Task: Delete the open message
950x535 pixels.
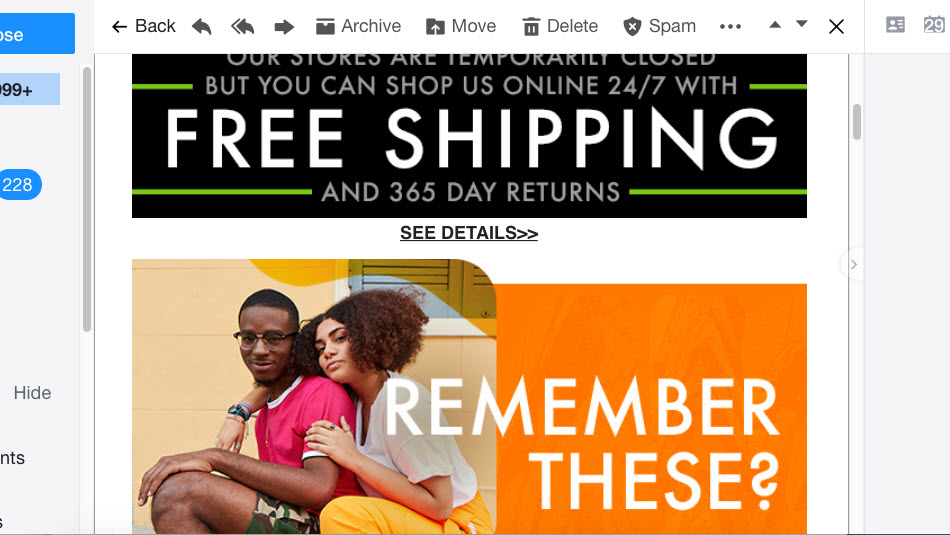Action: pyautogui.click(x=560, y=26)
